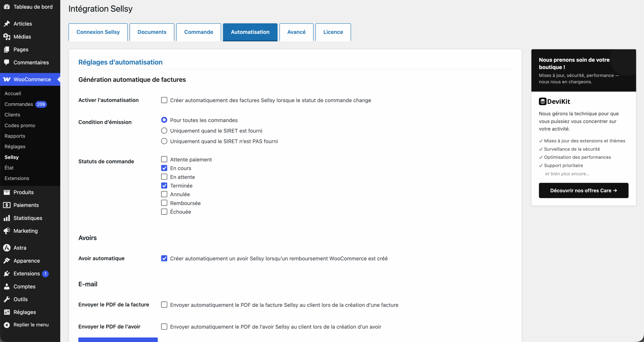Click the Pages icon in sidebar
Image resolution: width=644 pixels, height=342 pixels.
click(7, 50)
